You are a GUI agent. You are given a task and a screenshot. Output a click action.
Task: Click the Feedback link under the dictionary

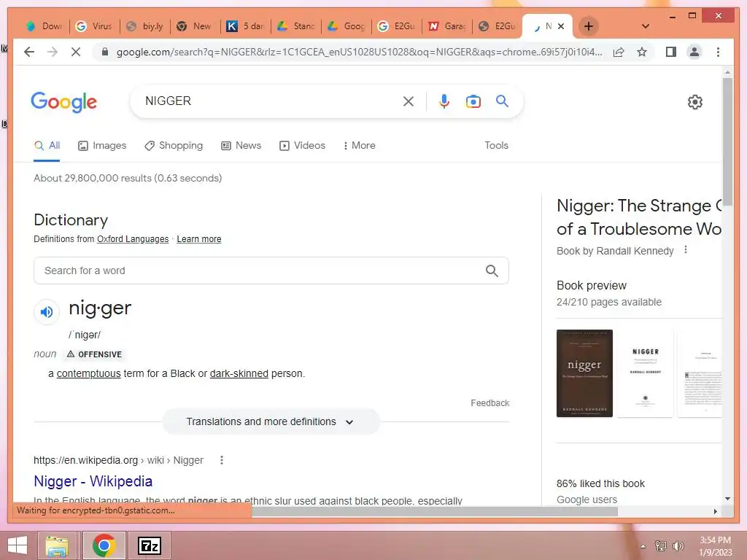(x=489, y=402)
